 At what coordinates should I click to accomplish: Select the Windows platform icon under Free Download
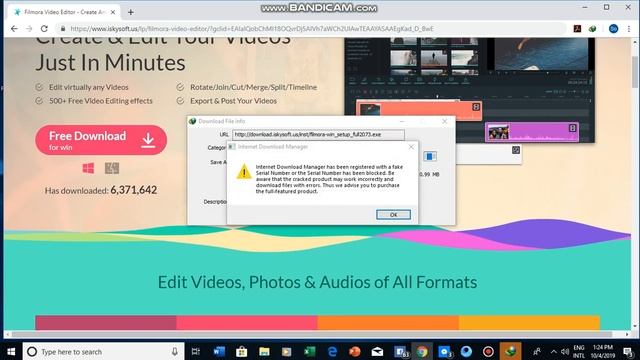88,168
